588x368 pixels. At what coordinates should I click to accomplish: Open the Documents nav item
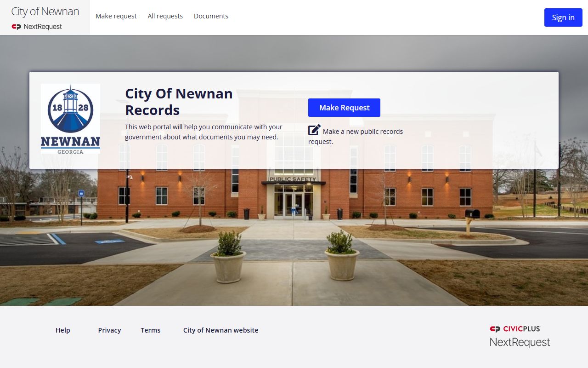pyautogui.click(x=211, y=16)
